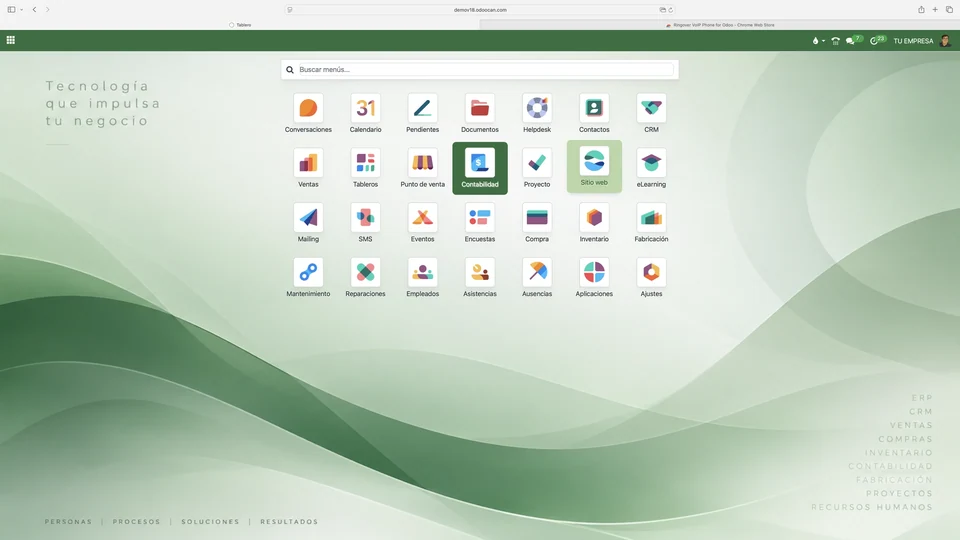Switch to Ringover VoIP Chrome Web Store tab
Screen dimensions: 960x540
pos(720,25)
